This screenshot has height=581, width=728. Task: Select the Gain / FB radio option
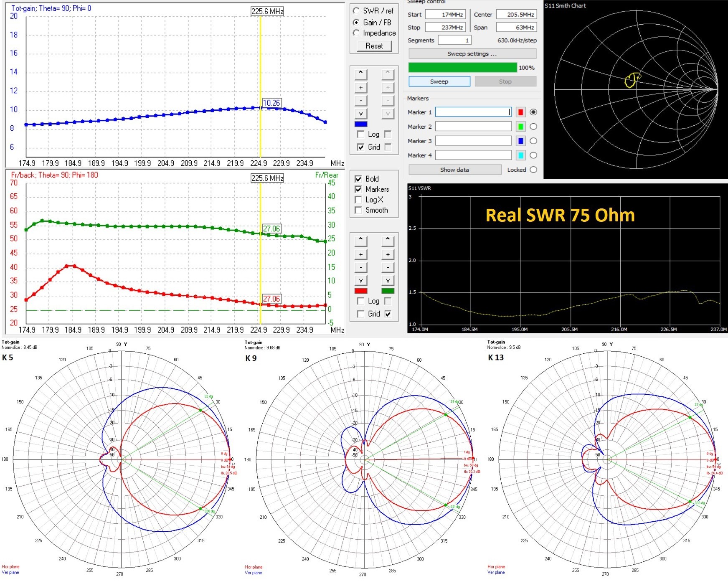(x=356, y=22)
